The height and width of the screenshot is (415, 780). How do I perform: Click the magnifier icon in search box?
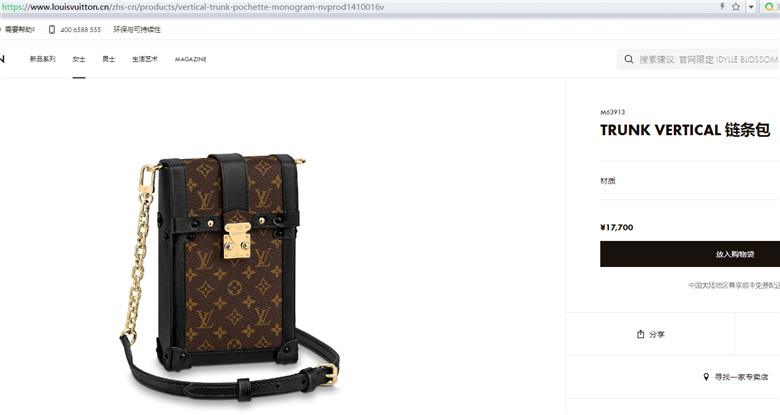629,59
